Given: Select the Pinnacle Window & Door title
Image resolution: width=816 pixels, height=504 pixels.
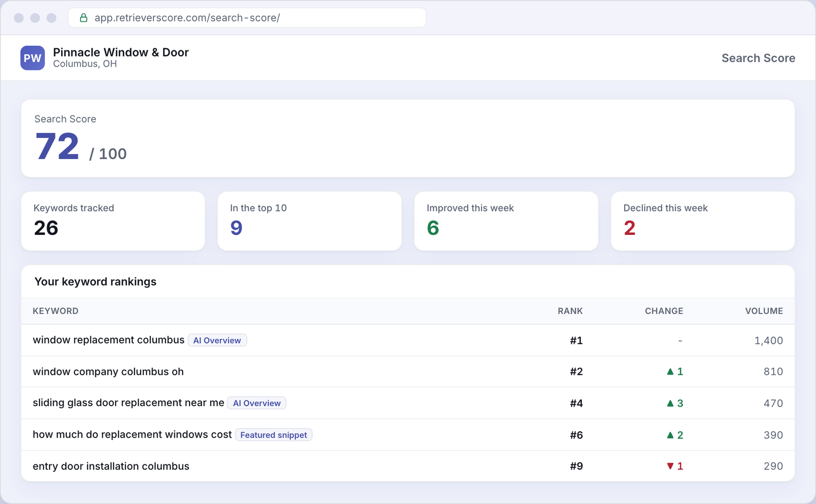Looking at the screenshot, I should pos(121,52).
